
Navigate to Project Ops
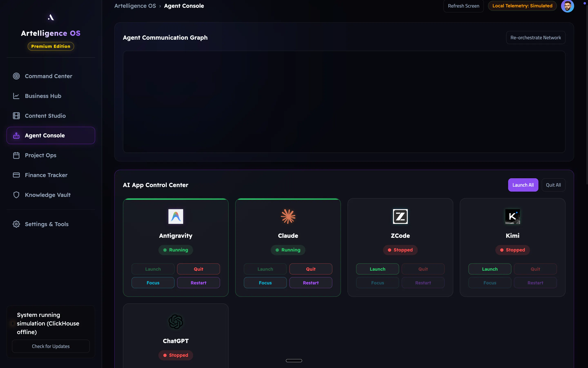point(51,155)
